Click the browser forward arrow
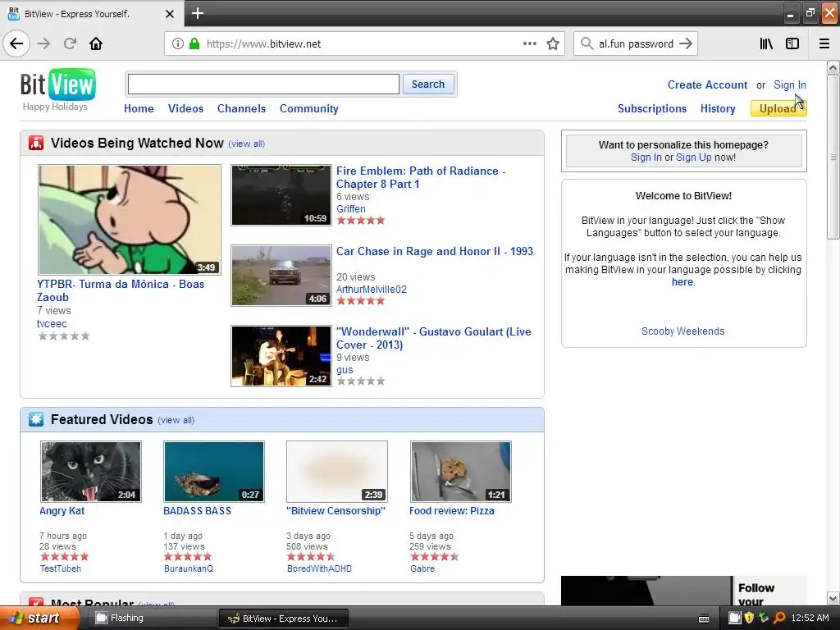840x630 pixels. click(x=43, y=43)
